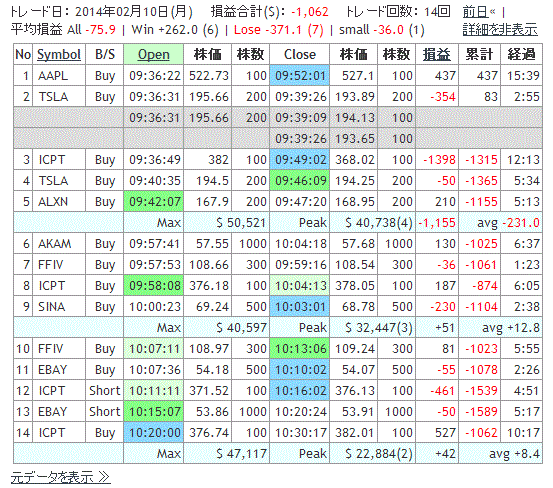Image resolution: width=553 pixels, height=488 pixels.
Task: Sort table by 損益 column header
Action: point(437,54)
